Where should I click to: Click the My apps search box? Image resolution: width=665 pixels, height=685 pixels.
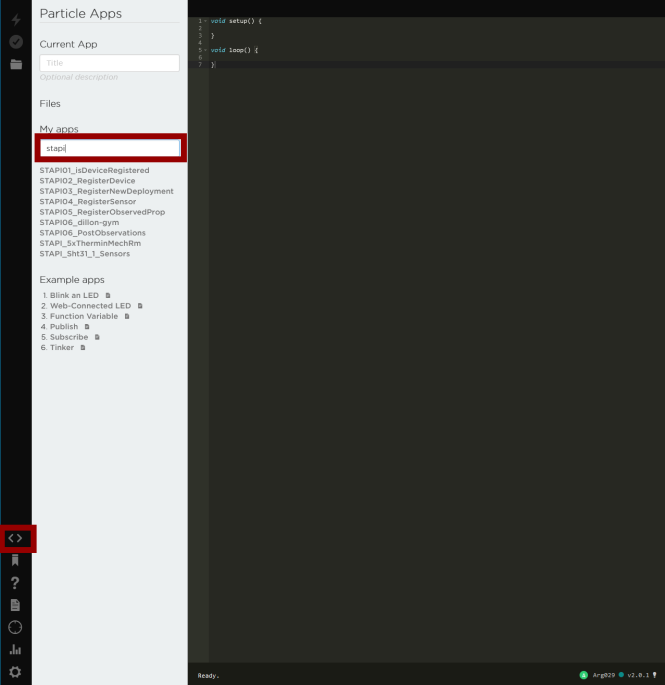coord(110,148)
